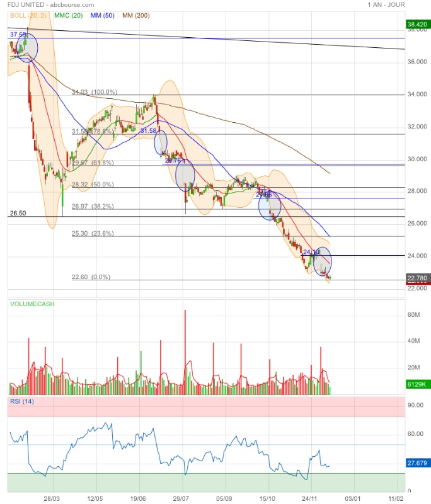The width and height of the screenshot is (431, 504).
Task: Select the MM (50) indicator legend
Action: [x=102, y=15]
